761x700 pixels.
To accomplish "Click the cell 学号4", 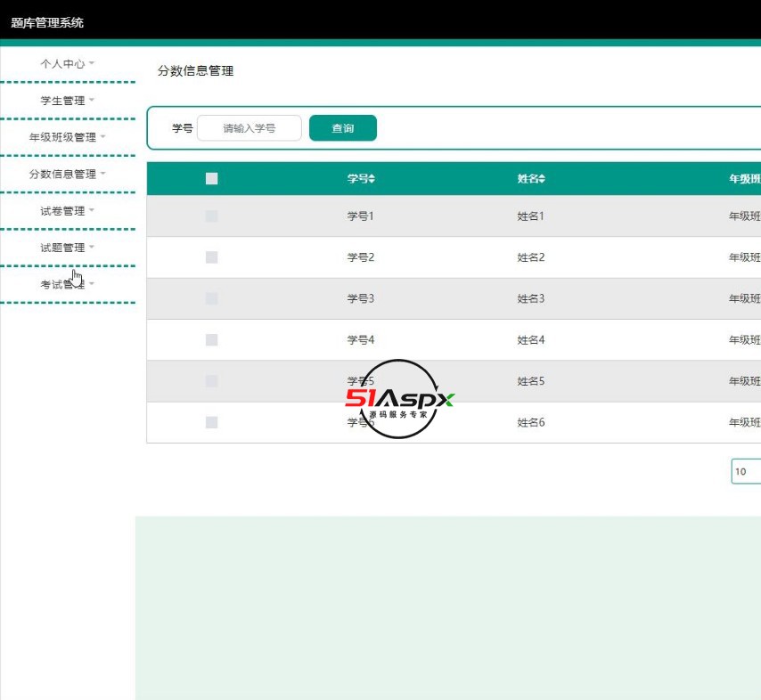I will pyautogui.click(x=361, y=339).
